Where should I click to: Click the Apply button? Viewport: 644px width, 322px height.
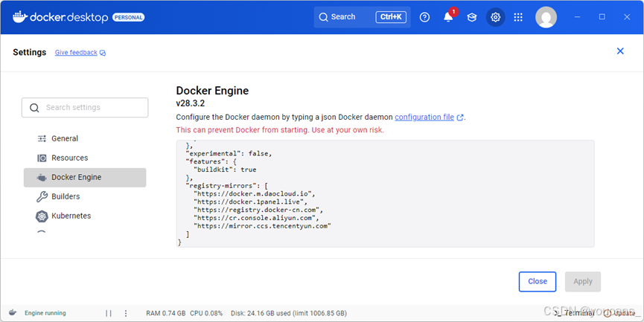(x=583, y=281)
